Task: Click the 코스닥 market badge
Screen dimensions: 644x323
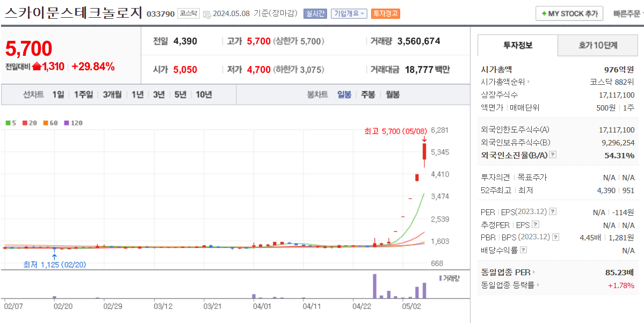Action: pyautogui.click(x=189, y=13)
